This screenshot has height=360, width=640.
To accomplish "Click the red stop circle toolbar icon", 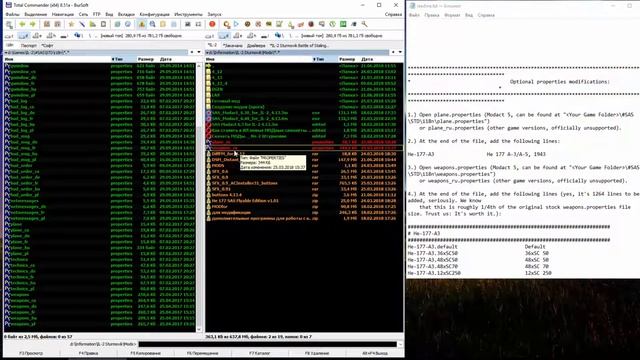I will tap(212, 24).
